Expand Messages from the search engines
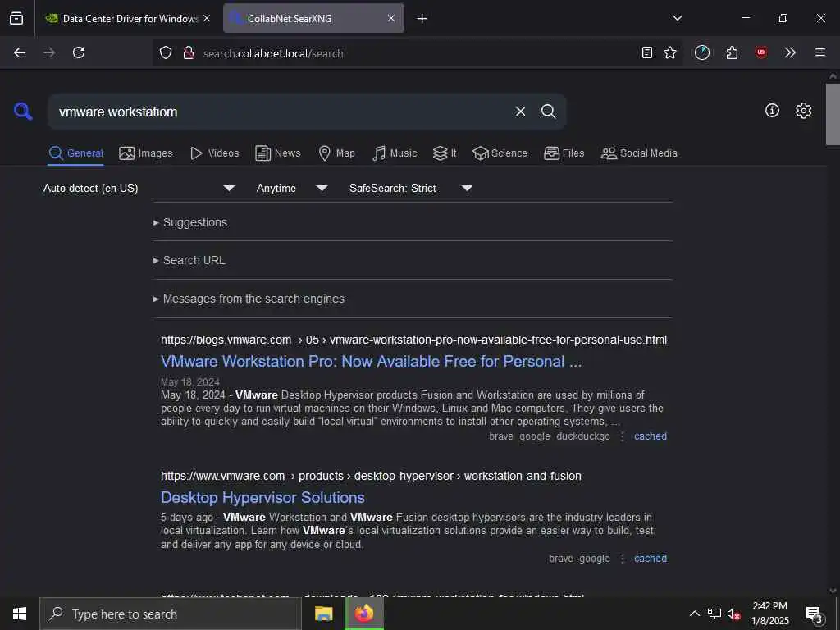The width and height of the screenshot is (840, 630). click(249, 299)
